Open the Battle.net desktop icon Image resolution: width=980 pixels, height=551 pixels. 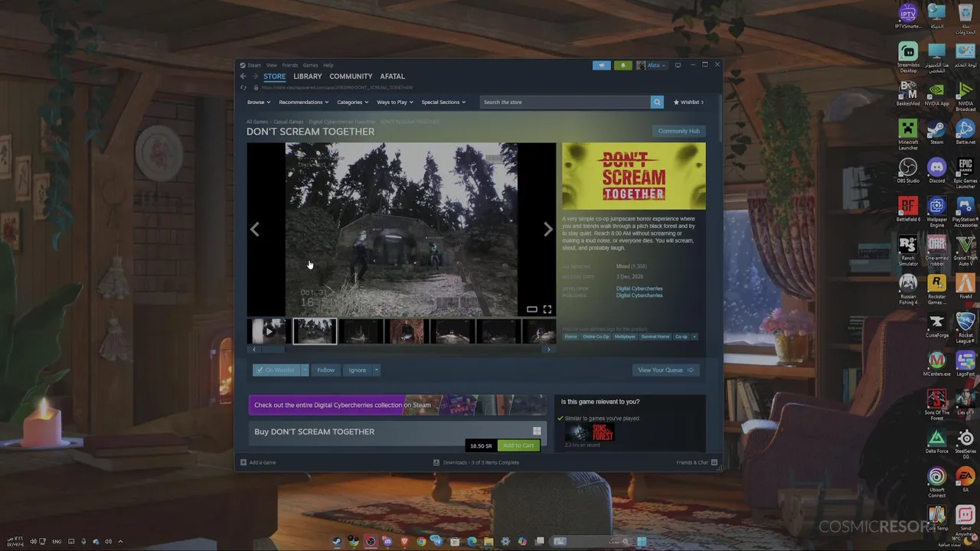965,132
